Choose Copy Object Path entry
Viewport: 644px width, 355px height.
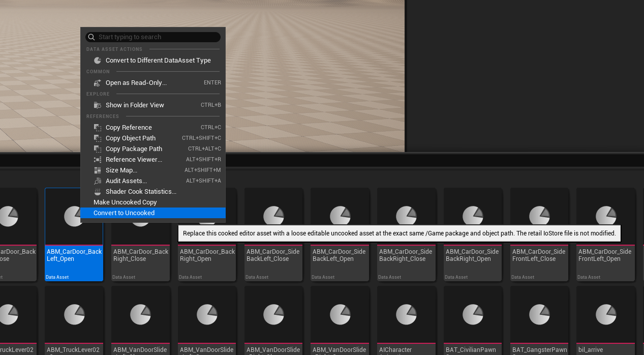[x=153, y=138]
